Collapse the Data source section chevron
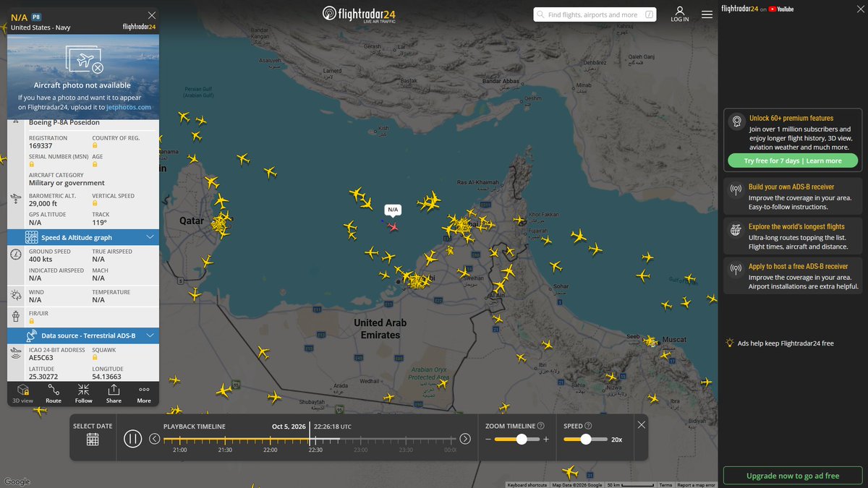 (150, 335)
